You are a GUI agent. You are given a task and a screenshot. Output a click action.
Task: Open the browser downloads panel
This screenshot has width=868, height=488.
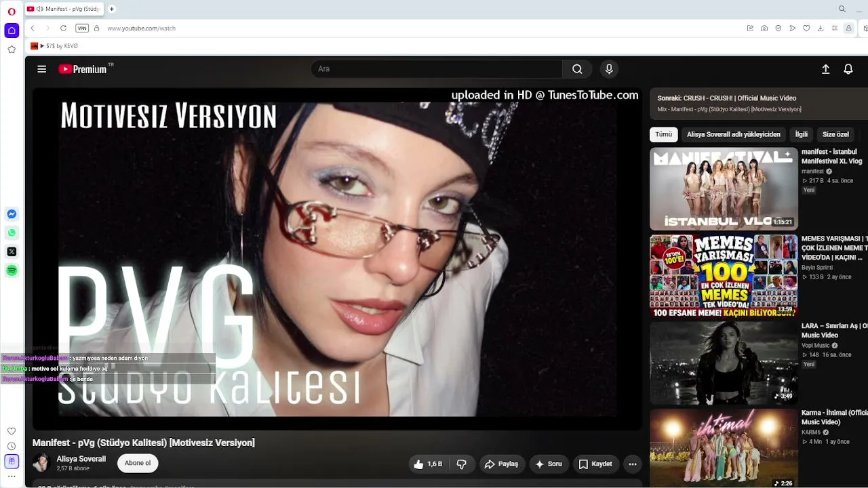tap(821, 28)
